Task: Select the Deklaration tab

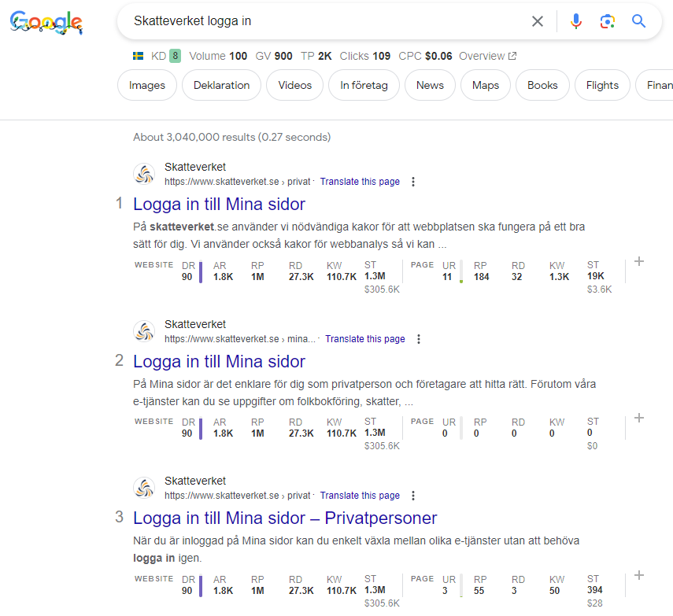Action: [223, 84]
